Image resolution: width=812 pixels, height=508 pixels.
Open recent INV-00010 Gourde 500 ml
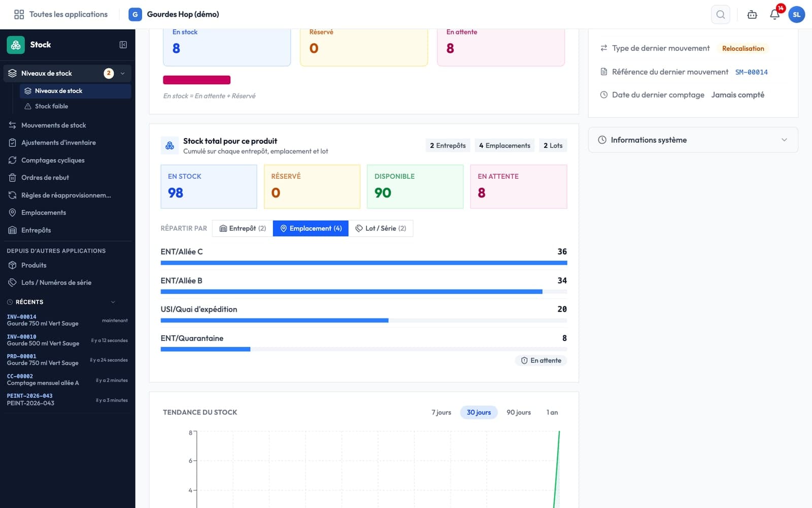point(67,340)
